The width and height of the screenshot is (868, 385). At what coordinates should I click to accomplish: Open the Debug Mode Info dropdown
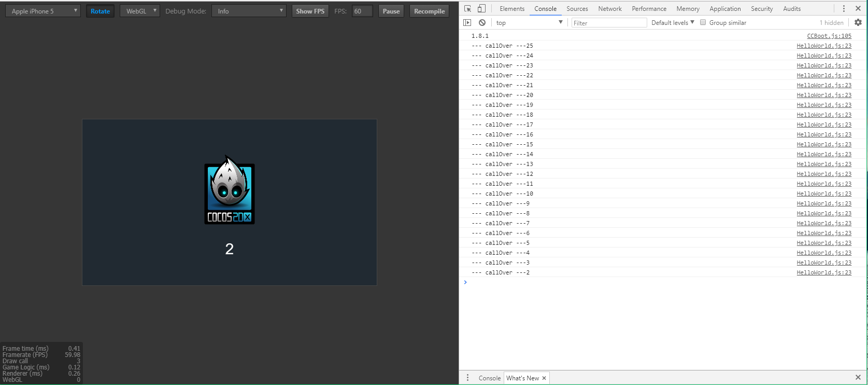[249, 11]
